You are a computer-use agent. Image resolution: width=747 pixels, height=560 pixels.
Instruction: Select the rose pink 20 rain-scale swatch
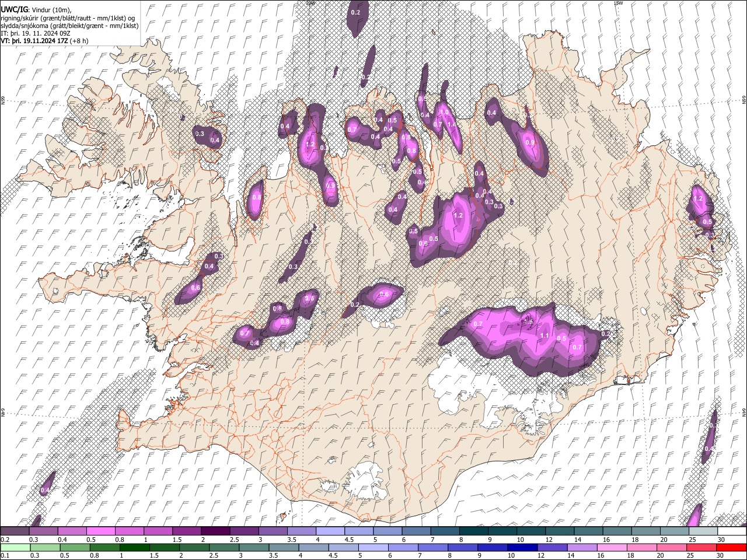click(x=671, y=547)
